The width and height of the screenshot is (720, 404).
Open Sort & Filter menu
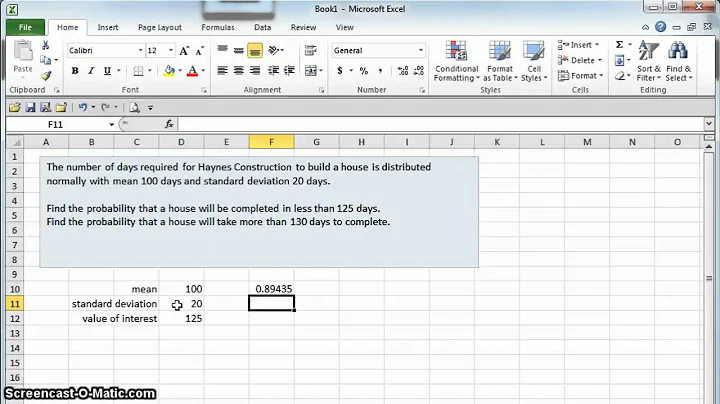point(648,61)
